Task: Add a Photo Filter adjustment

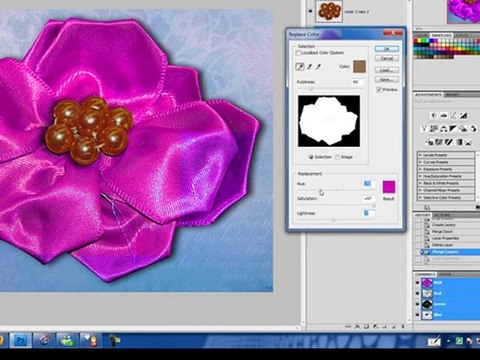Action: click(x=463, y=128)
